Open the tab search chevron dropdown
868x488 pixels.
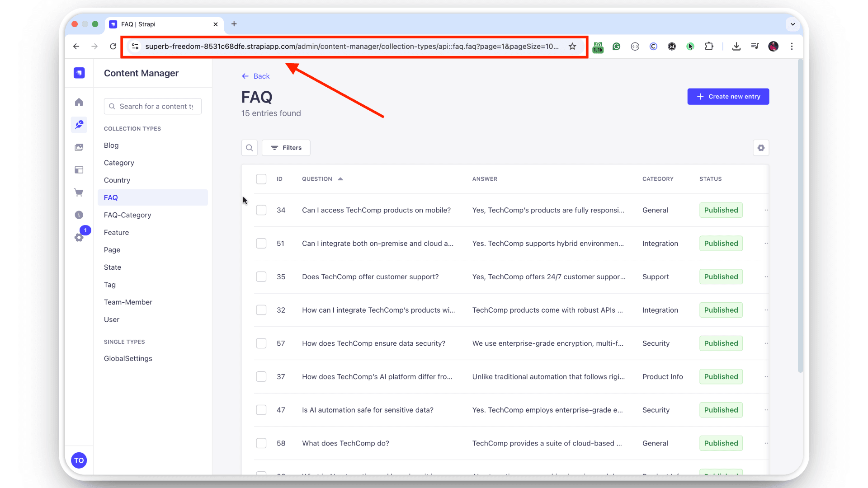pyautogui.click(x=793, y=24)
